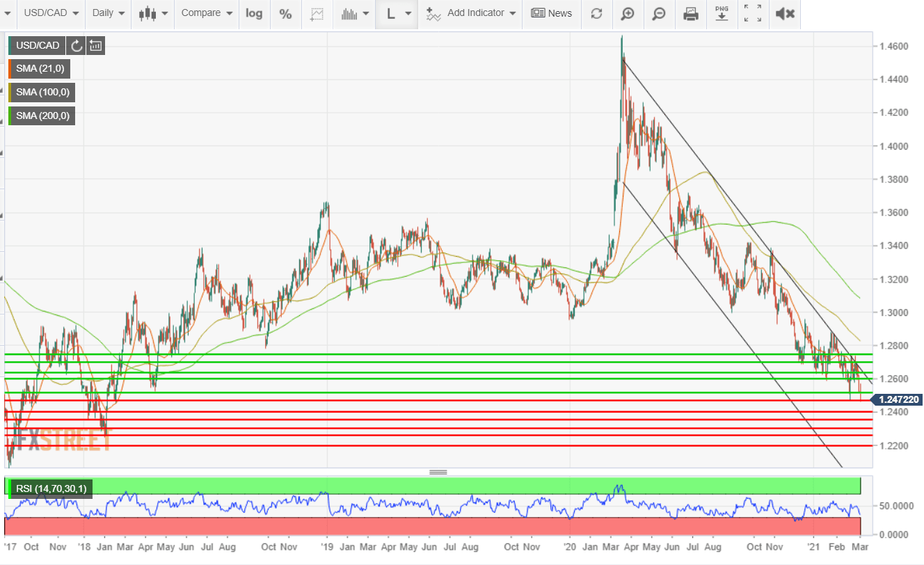Open the Compare menu
Screen dimensions: 924x565
tap(207, 13)
